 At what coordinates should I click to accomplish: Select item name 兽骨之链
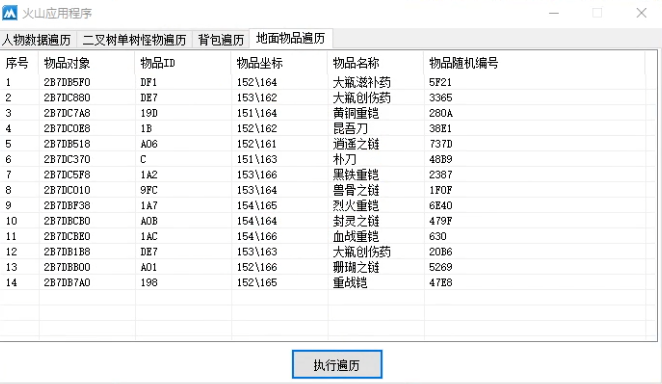[x=356, y=190]
